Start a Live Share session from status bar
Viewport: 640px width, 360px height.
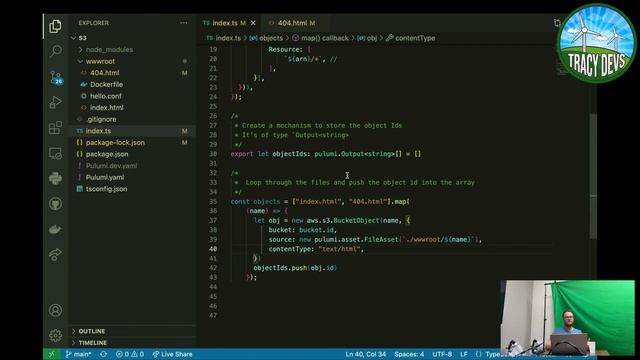coord(172,354)
